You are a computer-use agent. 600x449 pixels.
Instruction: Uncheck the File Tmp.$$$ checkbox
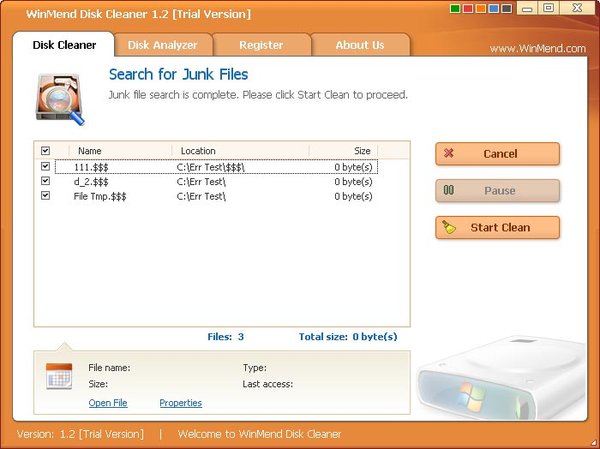(45, 196)
